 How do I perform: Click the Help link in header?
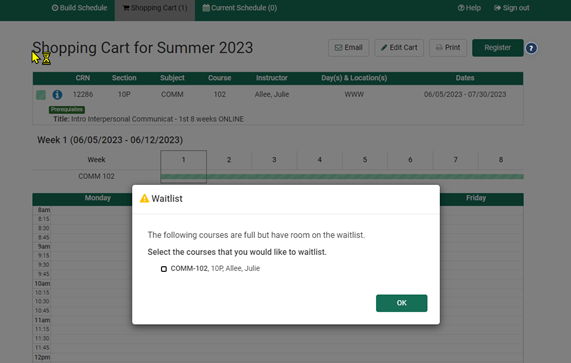[469, 8]
